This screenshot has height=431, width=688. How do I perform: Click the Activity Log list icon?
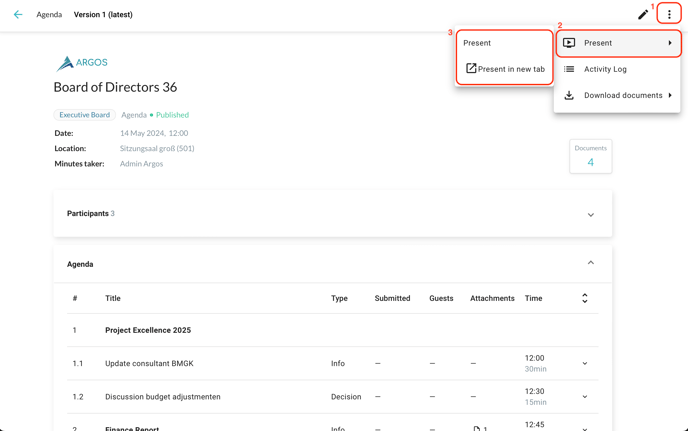pos(569,69)
